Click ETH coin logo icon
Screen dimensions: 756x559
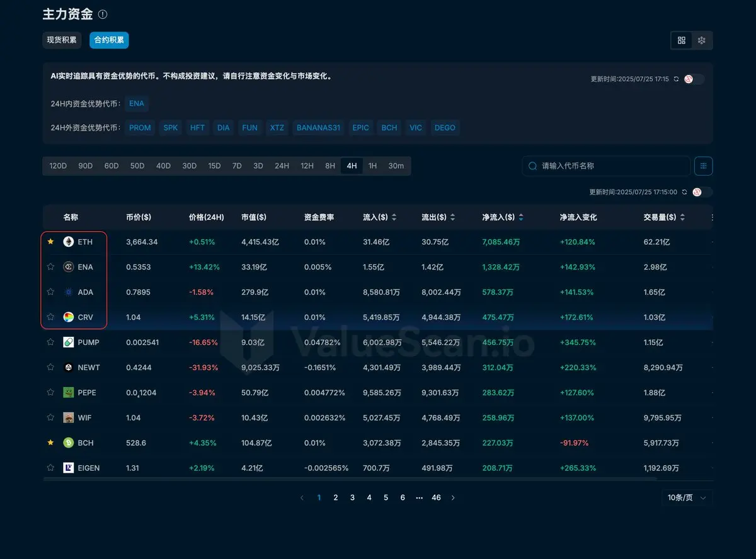coord(69,242)
